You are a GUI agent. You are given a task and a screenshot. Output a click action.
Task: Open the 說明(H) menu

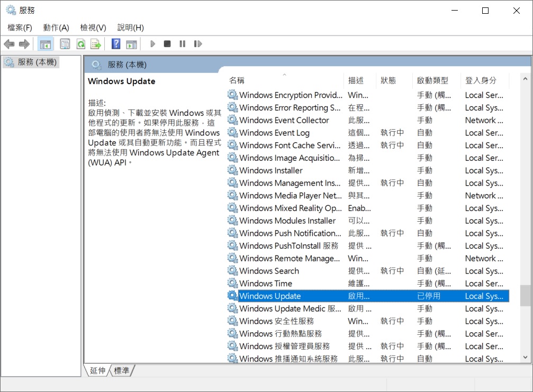click(x=131, y=28)
